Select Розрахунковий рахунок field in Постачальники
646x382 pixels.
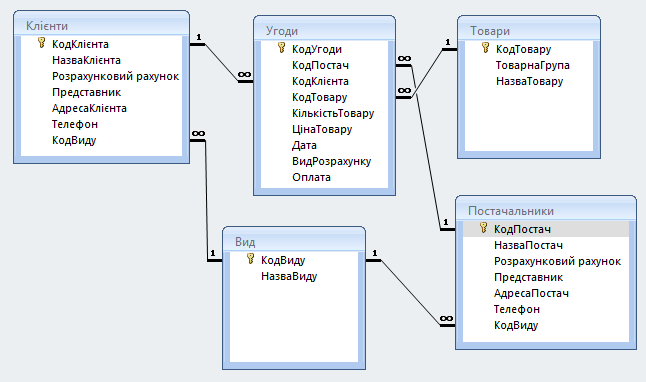557,261
